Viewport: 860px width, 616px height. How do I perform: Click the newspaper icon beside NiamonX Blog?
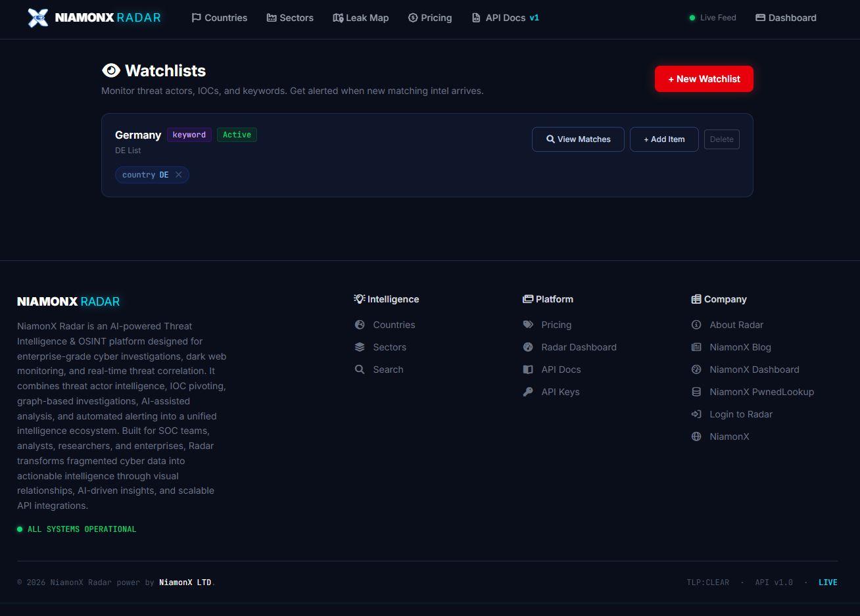696,347
